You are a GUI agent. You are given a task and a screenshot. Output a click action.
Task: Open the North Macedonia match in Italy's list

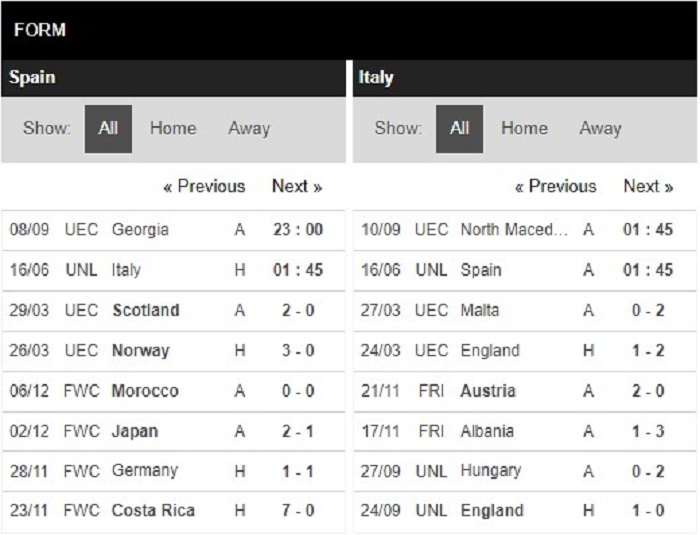point(514,230)
